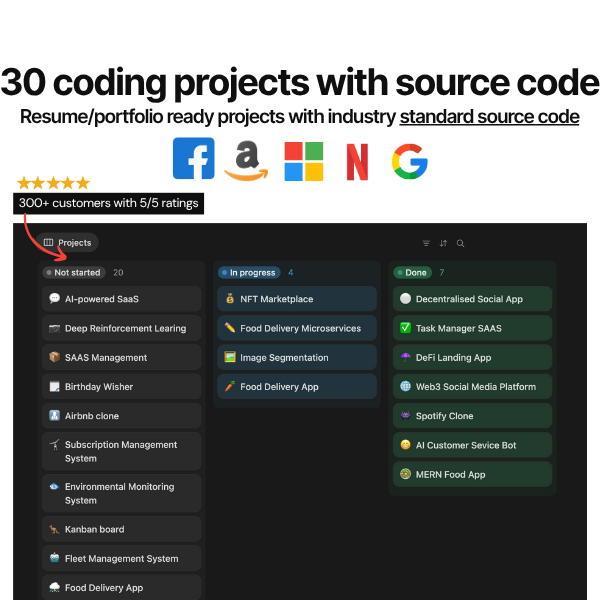
Task: Click note icon on Birthday Wisher
Action: pos(54,386)
